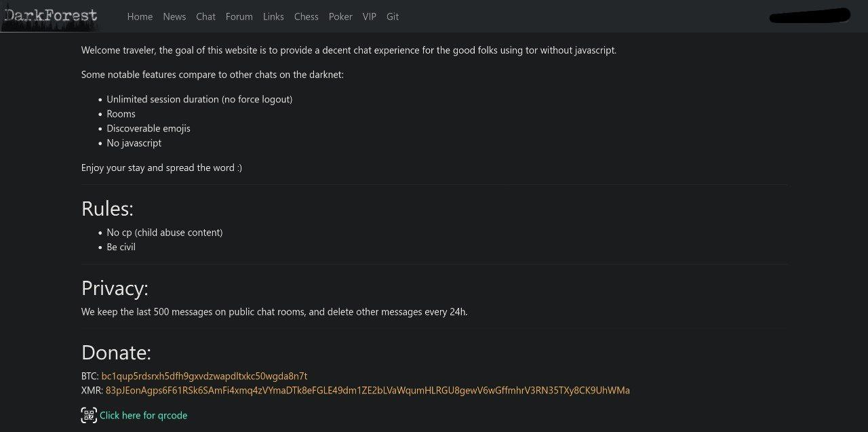
Task: Open "Click here for qrcode" link
Action: (143, 415)
